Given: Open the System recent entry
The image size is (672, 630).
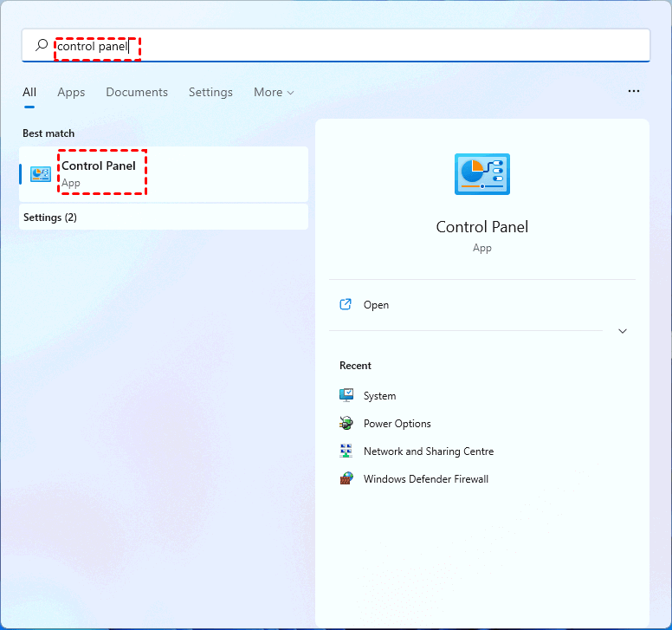Looking at the screenshot, I should (379, 396).
